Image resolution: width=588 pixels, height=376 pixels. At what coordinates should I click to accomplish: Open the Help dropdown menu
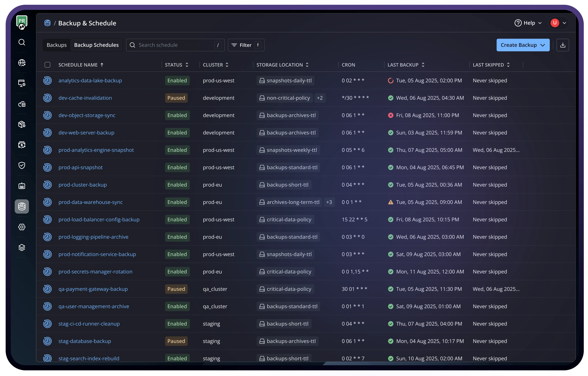click(528, 23)
